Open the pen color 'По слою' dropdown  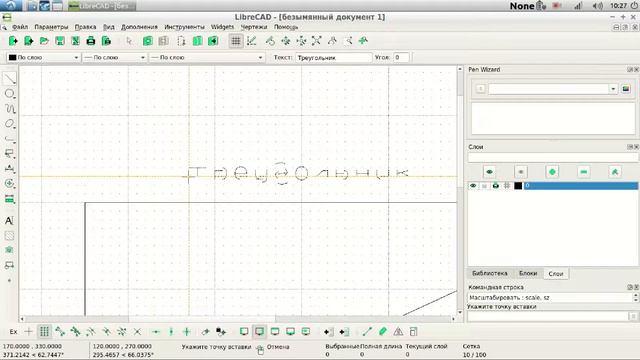(x=43, y=58)
